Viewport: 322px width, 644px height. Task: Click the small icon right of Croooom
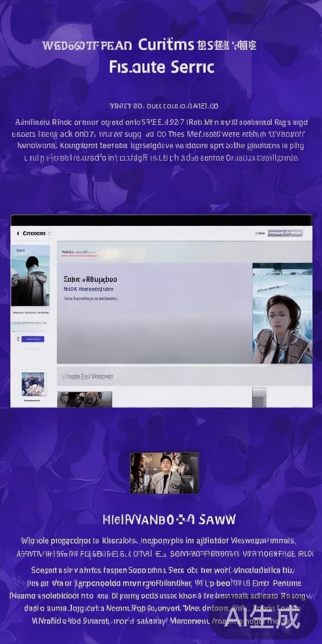tap(50, 233)
